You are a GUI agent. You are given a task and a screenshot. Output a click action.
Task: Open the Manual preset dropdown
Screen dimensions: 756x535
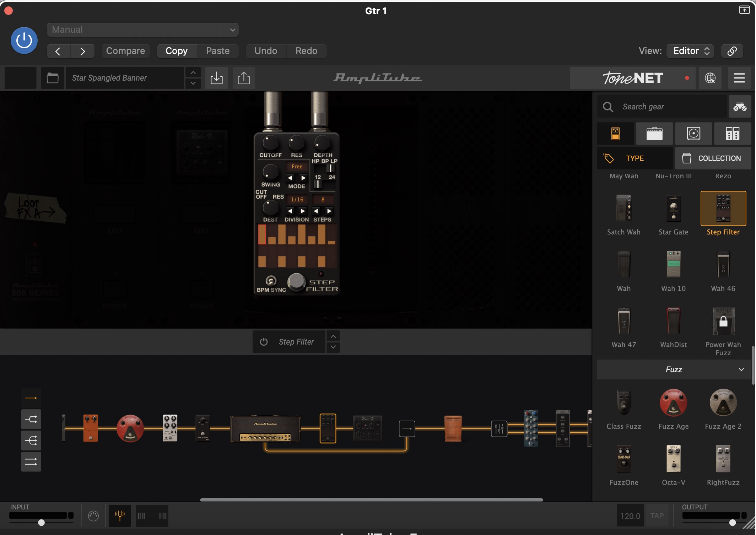tap(142, 30)
